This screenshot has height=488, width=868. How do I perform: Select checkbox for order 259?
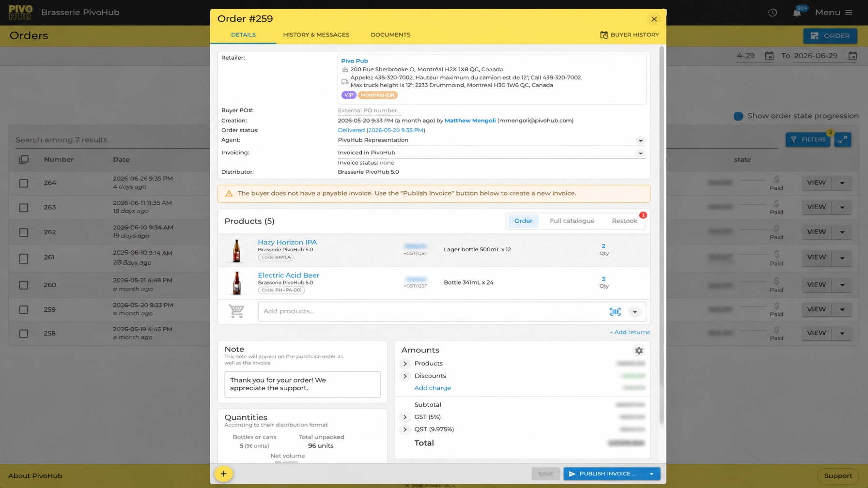(x=24, y=309)
